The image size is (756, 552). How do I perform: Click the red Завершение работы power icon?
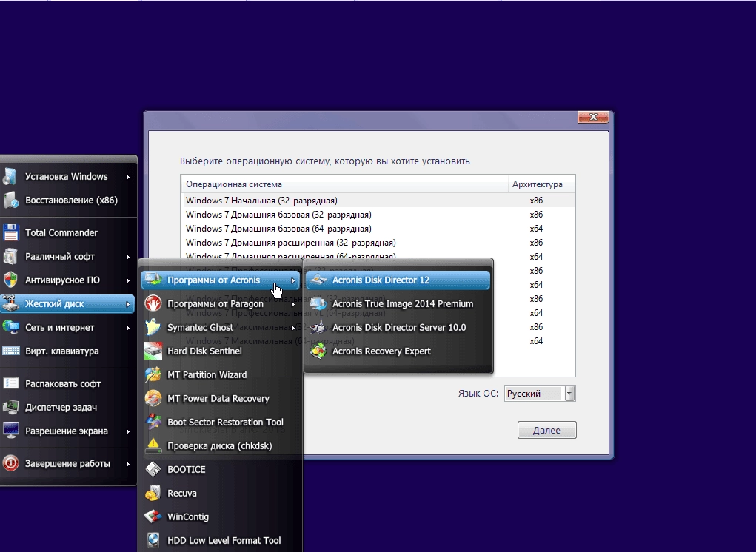[x=10, y=463]
